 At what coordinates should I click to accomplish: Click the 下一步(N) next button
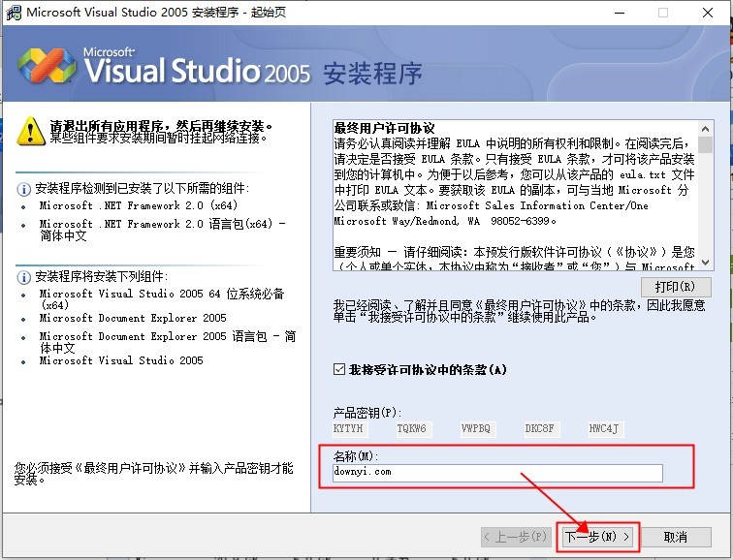(597, 536)
